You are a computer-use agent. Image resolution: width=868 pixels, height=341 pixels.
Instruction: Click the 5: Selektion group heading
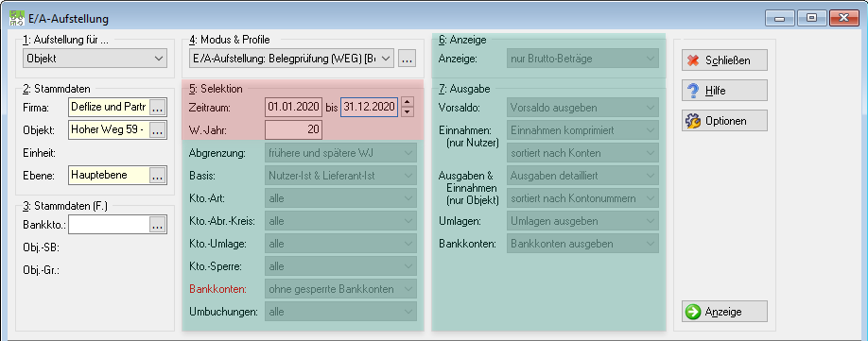[216, 89]
